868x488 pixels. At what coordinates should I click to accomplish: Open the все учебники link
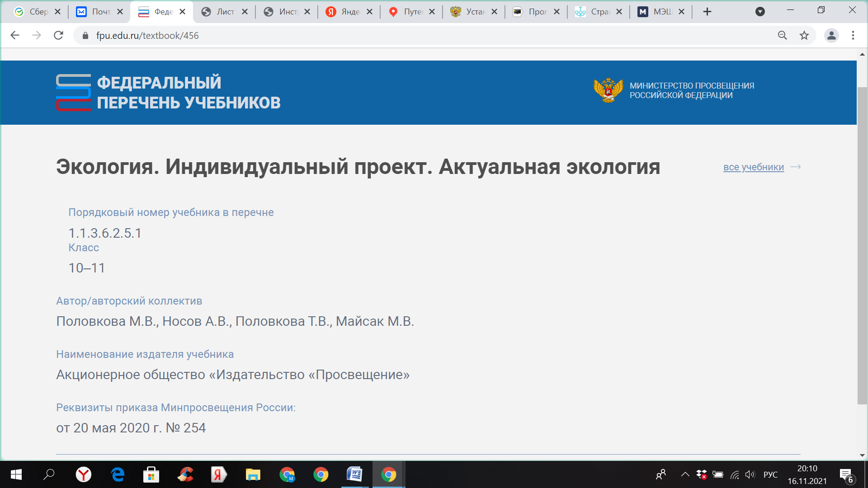(x=753, y=167)
